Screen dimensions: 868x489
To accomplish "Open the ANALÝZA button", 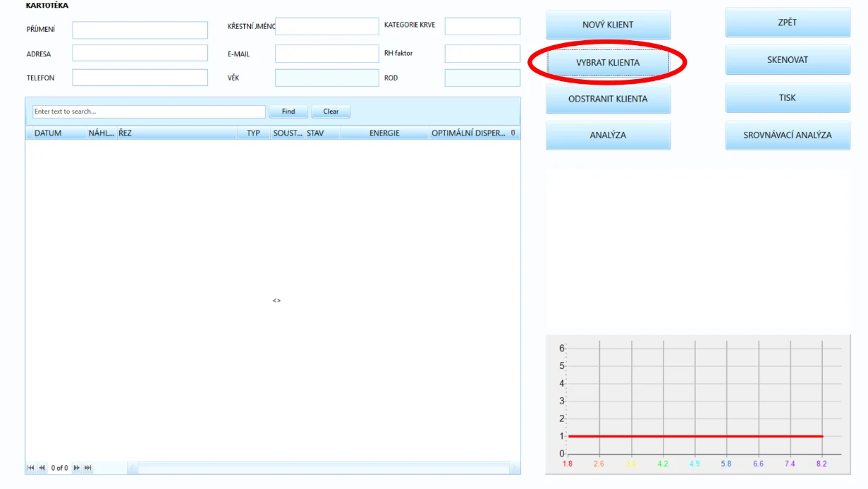I will (608, 135).
